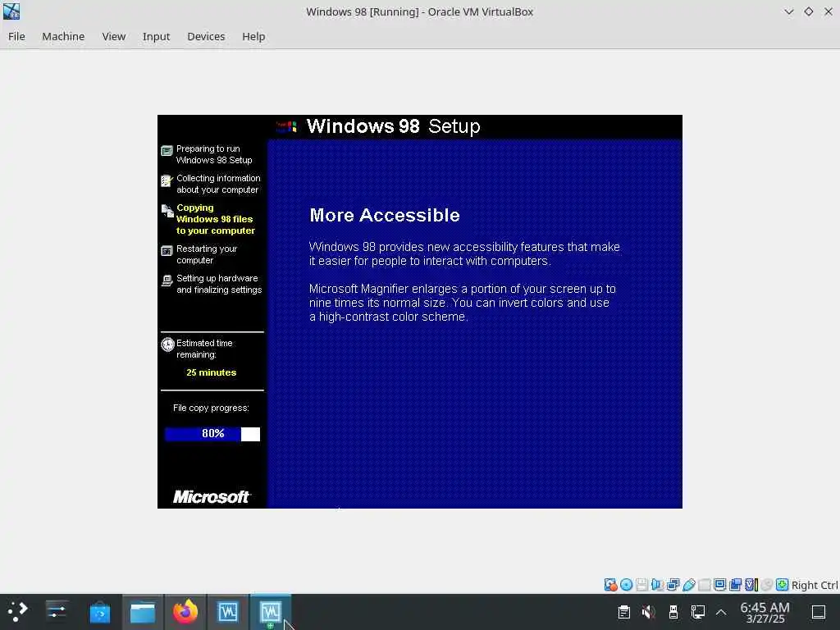Click the Microsoft Magnifier paragraph text
The width and height of the screenshot is (840, 630).
[463, 303]
